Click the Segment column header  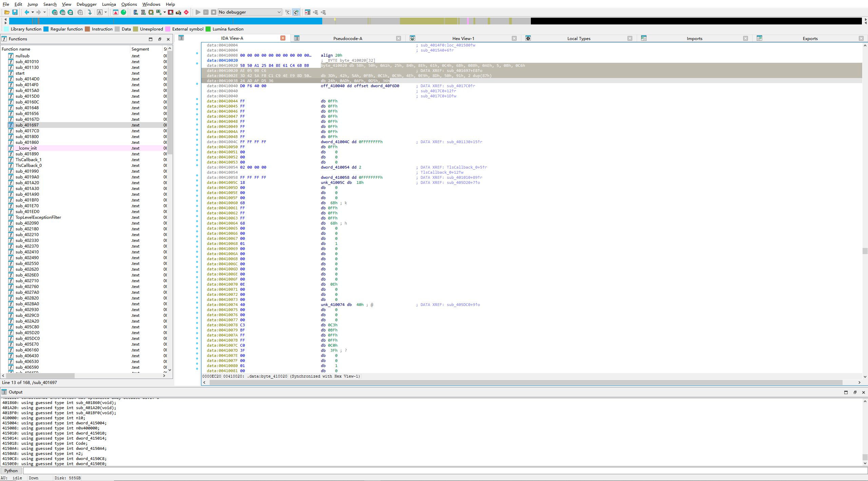[140, 49]
